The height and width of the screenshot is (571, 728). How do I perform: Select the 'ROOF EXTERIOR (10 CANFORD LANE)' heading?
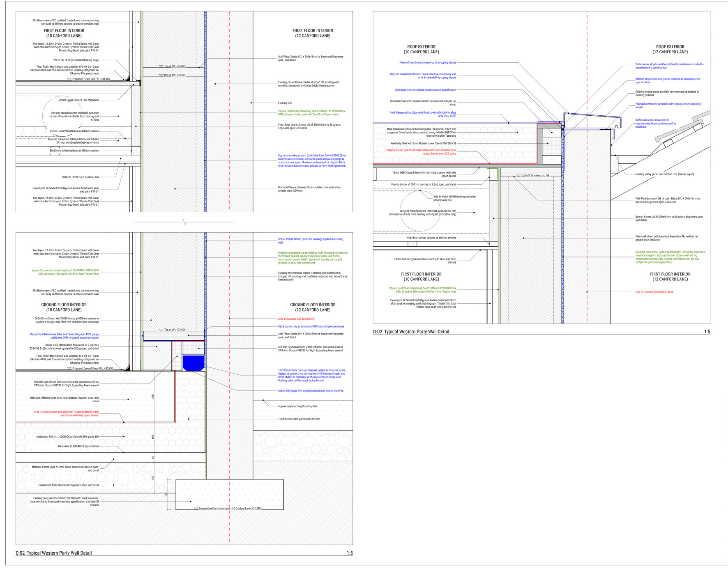coord(421,49)
